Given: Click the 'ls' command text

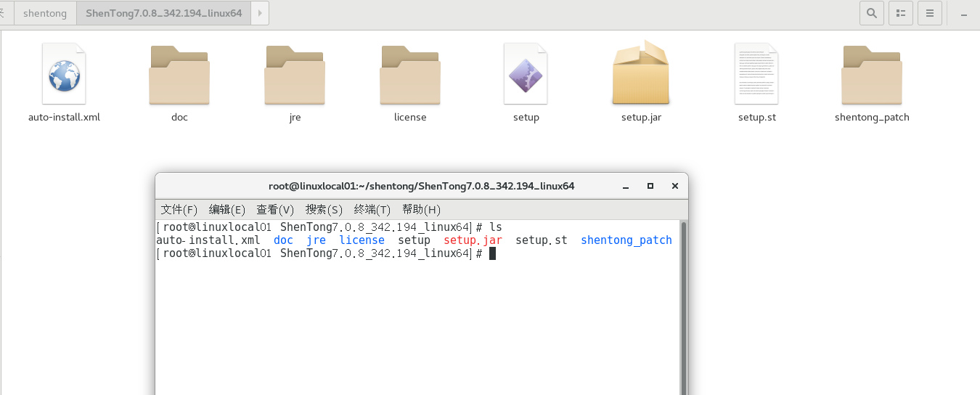Looking at the screenshot, I should [x=496, y=227].
